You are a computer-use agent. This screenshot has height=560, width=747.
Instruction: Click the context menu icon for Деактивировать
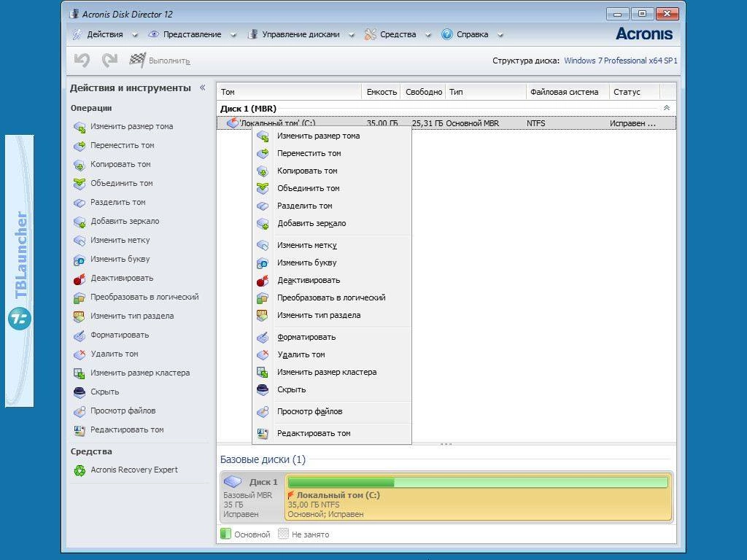(x=263, y=281)
